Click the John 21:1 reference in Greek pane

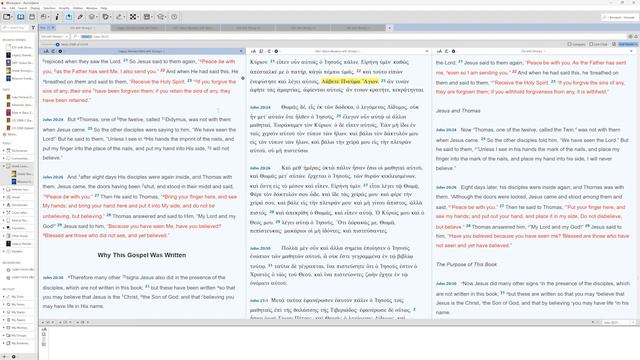(x=259, y=300)
